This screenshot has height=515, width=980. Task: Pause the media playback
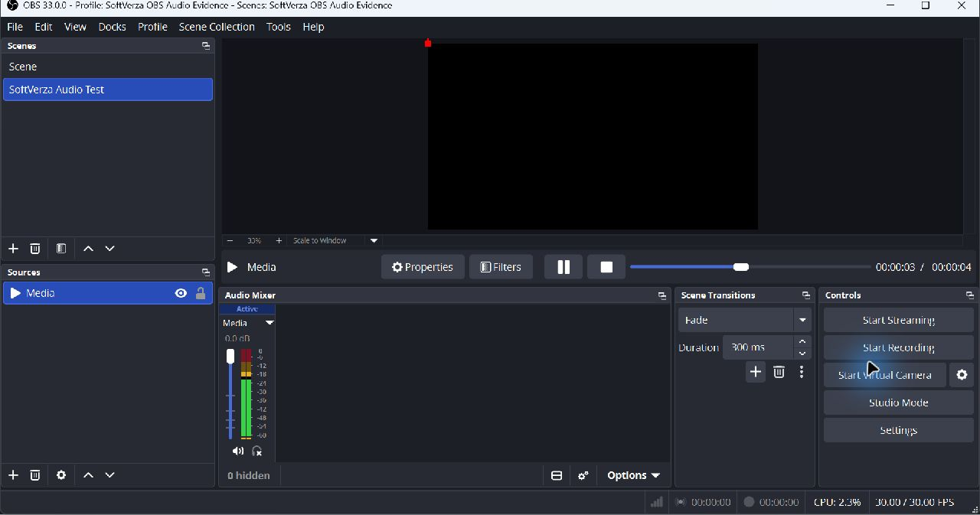tap(563, 267)
